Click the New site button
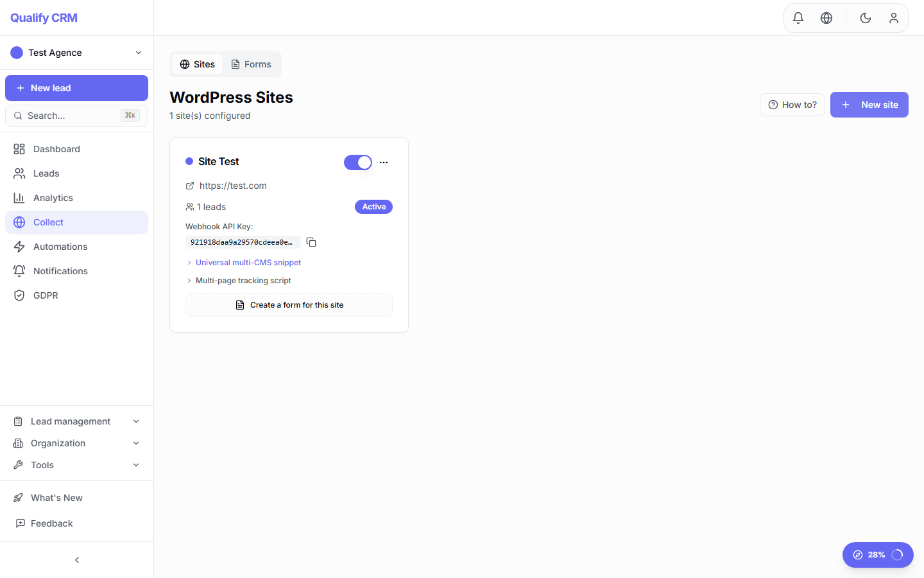Image resolution: width=924 pixels, height=578 pixels. click(869, 105)
